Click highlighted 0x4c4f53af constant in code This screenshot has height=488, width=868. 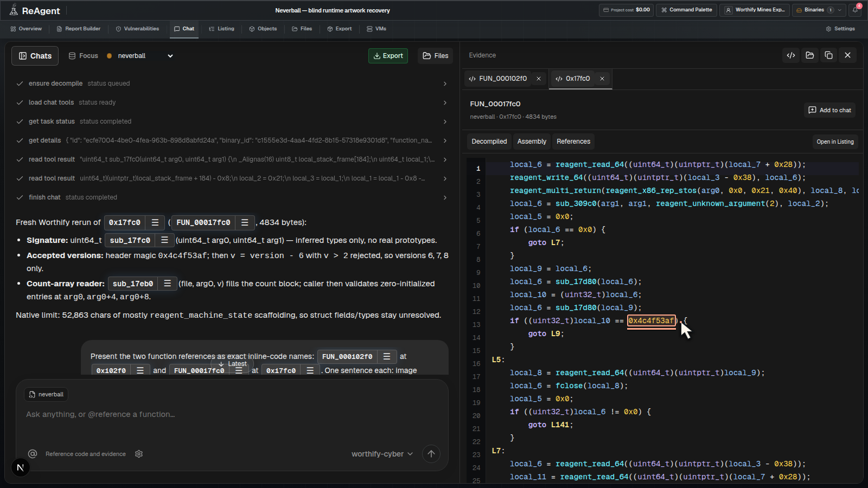[x=652, y=321]
